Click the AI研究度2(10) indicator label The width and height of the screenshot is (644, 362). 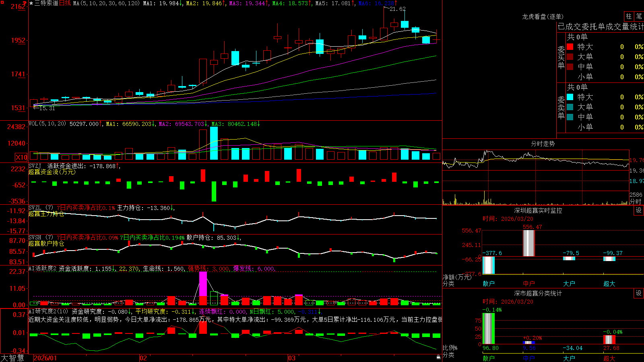[x=48, y=311]
